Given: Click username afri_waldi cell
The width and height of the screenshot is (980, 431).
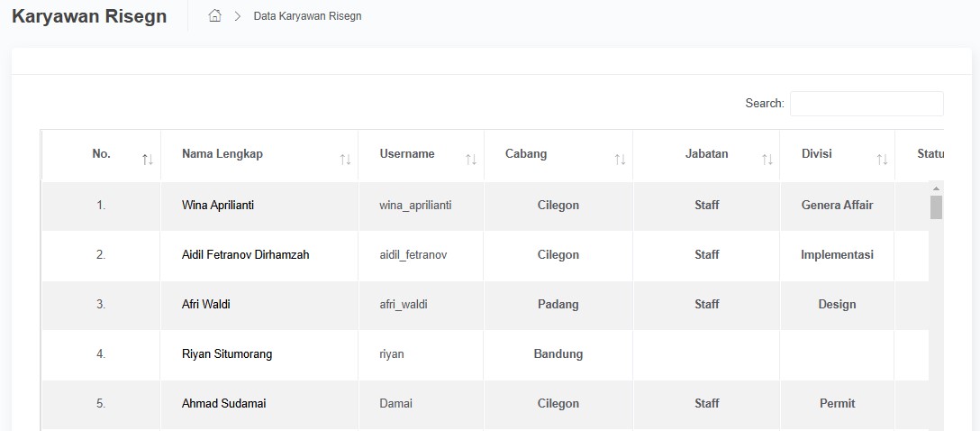Looking at the screenshot, I should pos(404,305).
